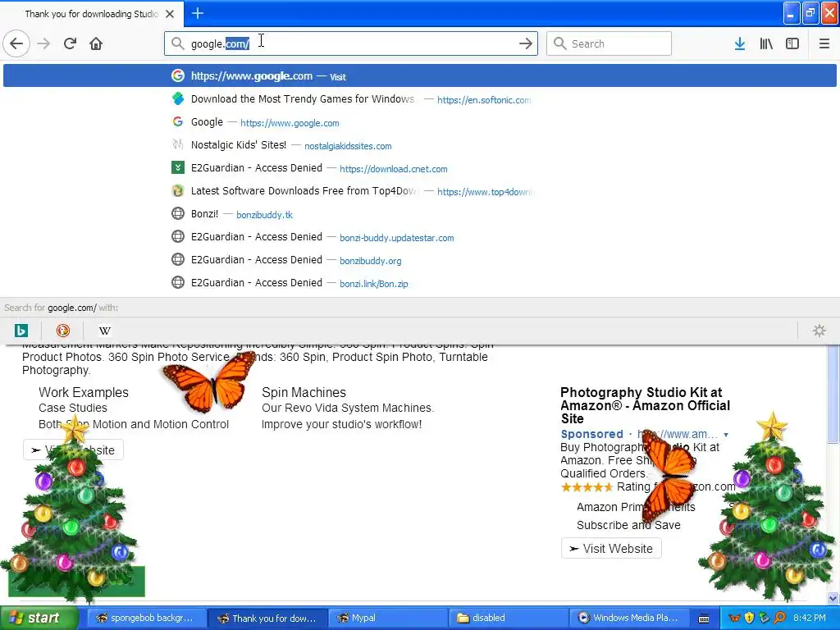Click the Go arrow in the address bar
Image resolution: width=840 pixels, height=630 pixels.
click(x=526, y=43)
